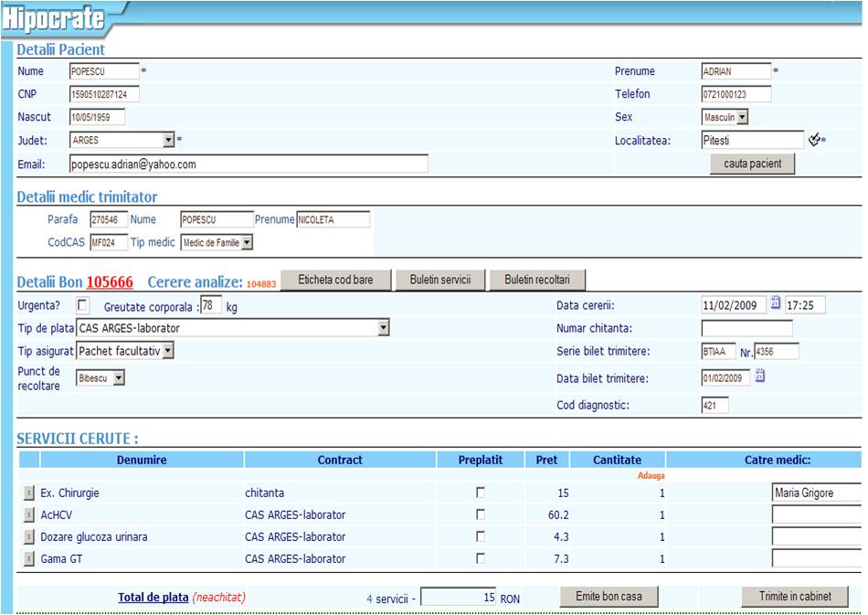
Task: Focus the Cod diagnostic field
Action: [715, 405]
